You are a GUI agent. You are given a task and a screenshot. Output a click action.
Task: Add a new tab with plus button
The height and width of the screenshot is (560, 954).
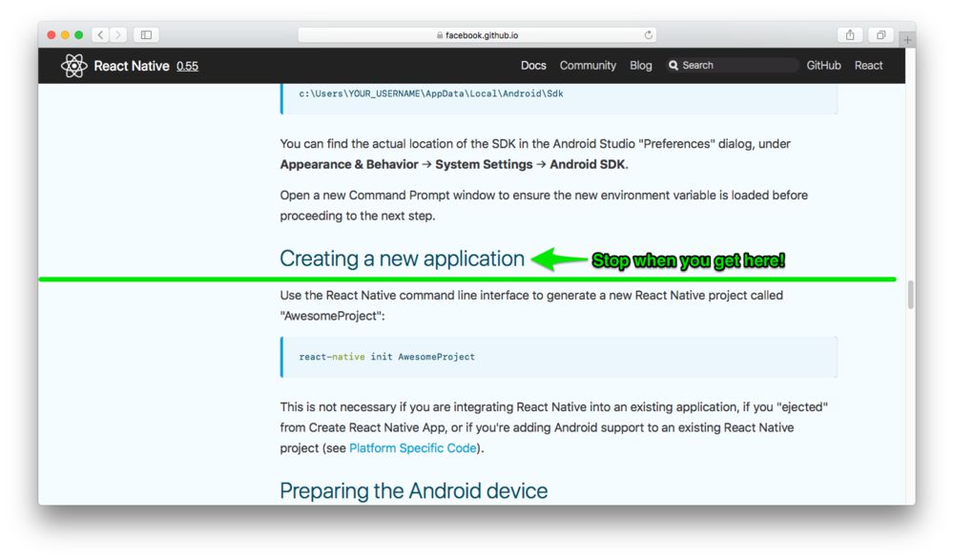tap(907, 39)
